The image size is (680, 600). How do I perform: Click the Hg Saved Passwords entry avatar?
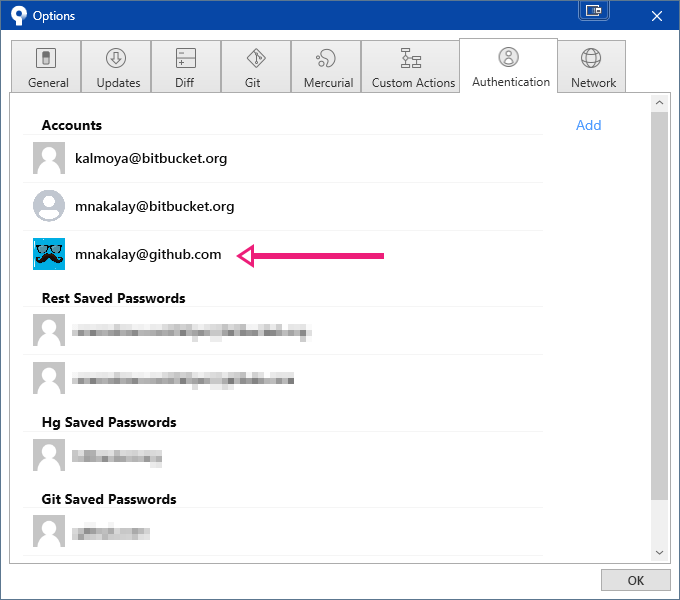tap(49, 455)
